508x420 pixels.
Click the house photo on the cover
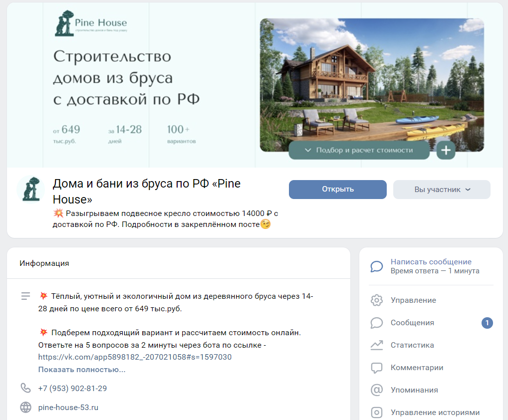[x=372, y=85]
